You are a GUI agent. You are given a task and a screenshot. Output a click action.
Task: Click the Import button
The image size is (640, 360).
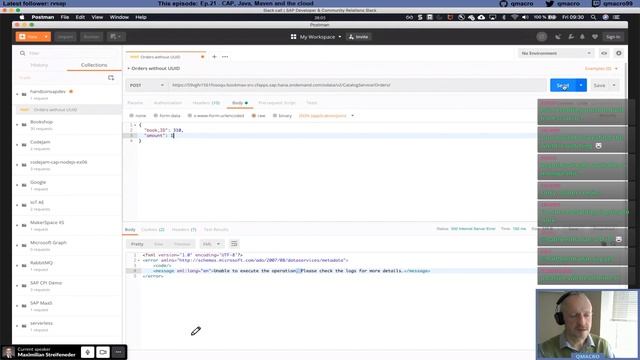[65, 37]
